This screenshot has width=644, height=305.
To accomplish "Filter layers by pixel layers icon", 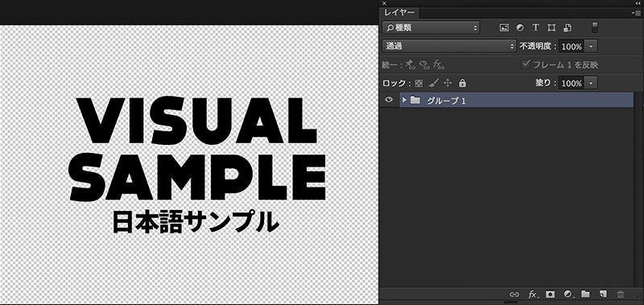I will coord(504,27).
